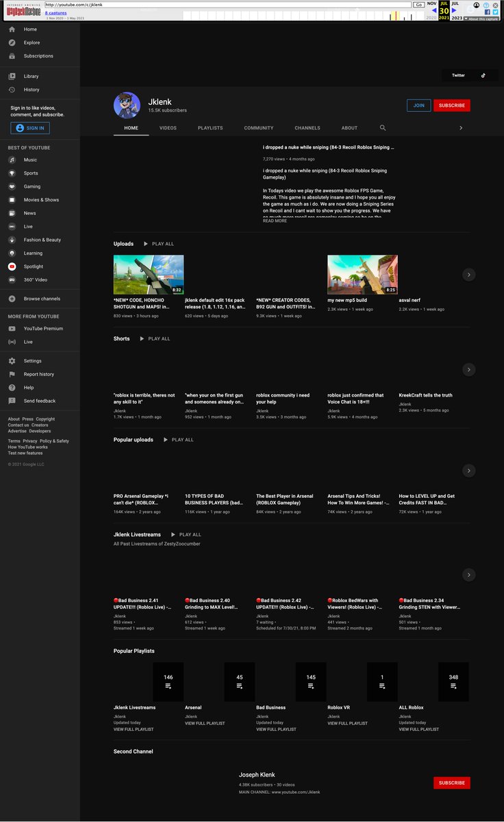Viewport: 504px width, 822px height.
Task: Play all Jklenk Livestreams
Action: (186, 534)
